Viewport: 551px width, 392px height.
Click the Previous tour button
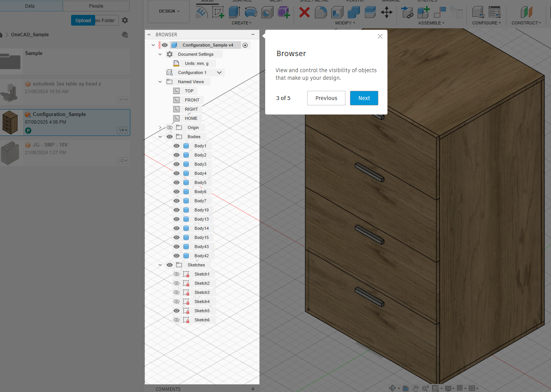(x=326, y=98)
